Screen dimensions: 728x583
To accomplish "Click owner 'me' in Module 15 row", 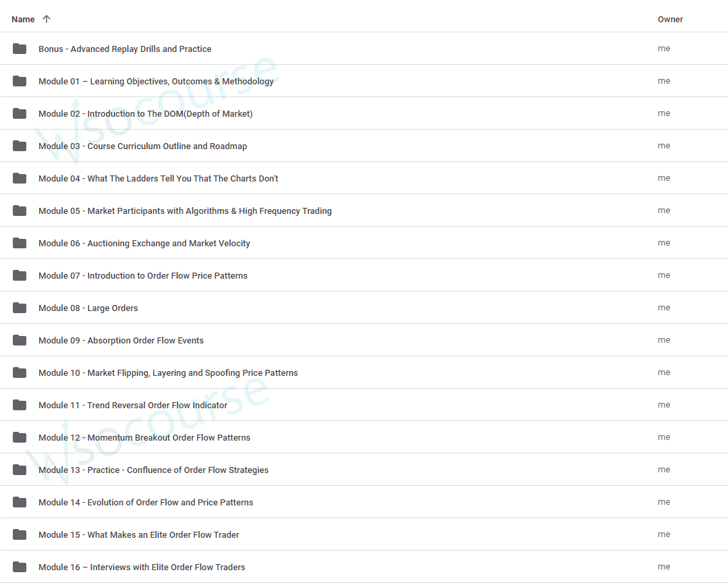I will [664, 534].
